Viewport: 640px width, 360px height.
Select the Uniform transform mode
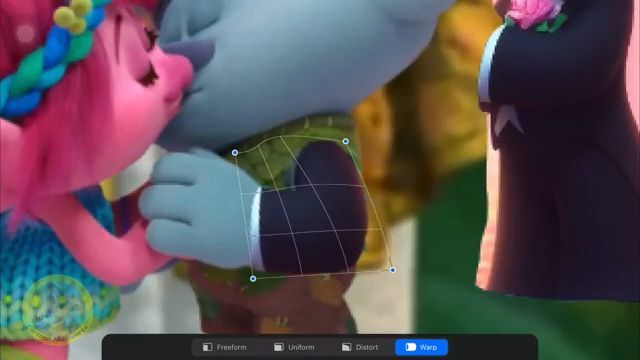pyautogui.click(x=294, y=347)
